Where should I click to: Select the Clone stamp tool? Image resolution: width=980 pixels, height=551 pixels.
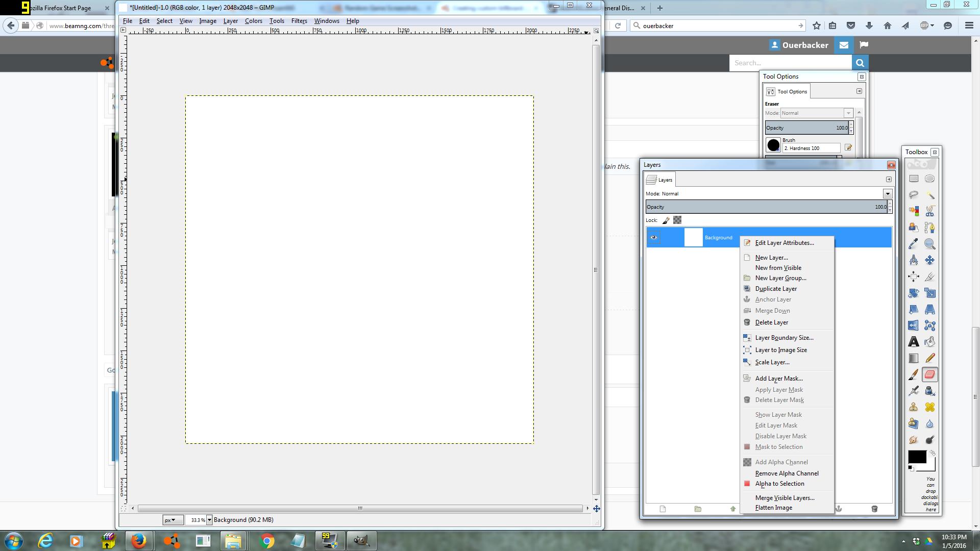(914, 407)
